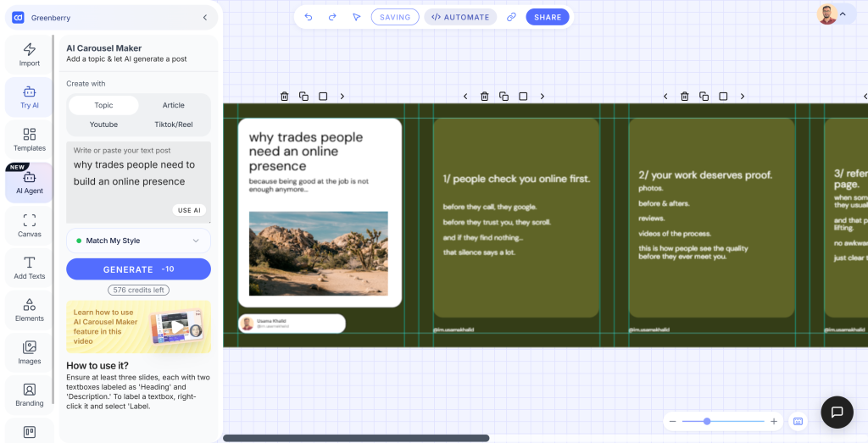
Task: Move the third slide left
Action: point(666,97)
